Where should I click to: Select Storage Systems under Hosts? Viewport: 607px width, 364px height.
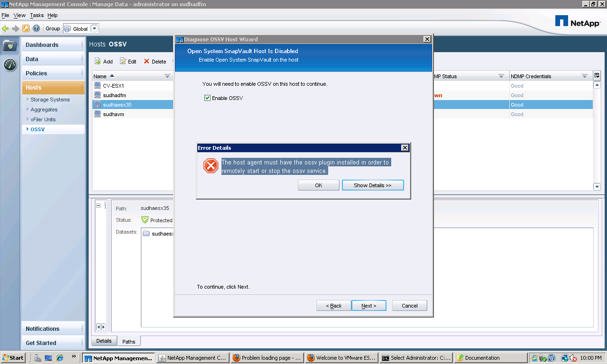50,100
